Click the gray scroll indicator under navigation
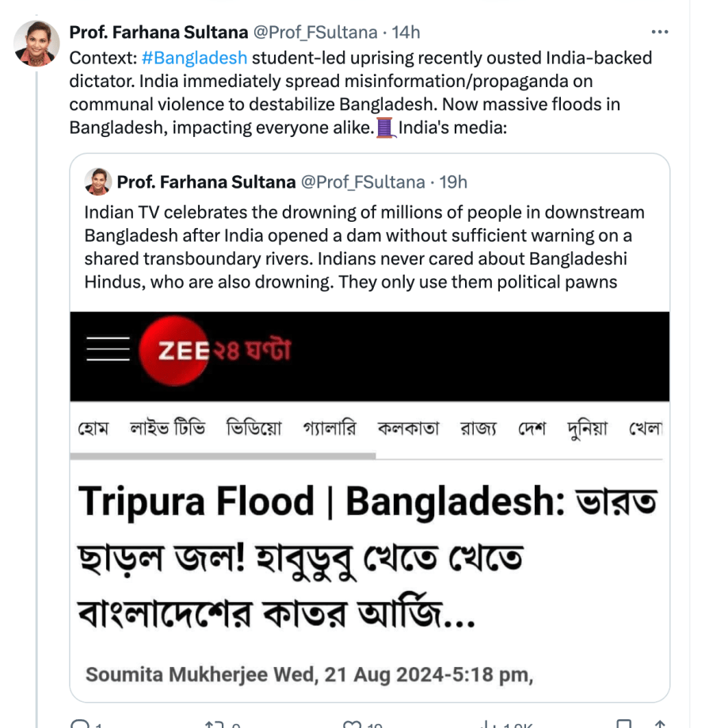The image size is (713, 728). click(x=223, y=456)
